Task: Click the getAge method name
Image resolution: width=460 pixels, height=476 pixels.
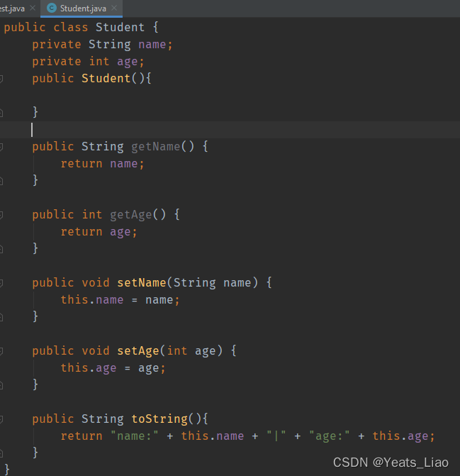Action: (131, 215)
